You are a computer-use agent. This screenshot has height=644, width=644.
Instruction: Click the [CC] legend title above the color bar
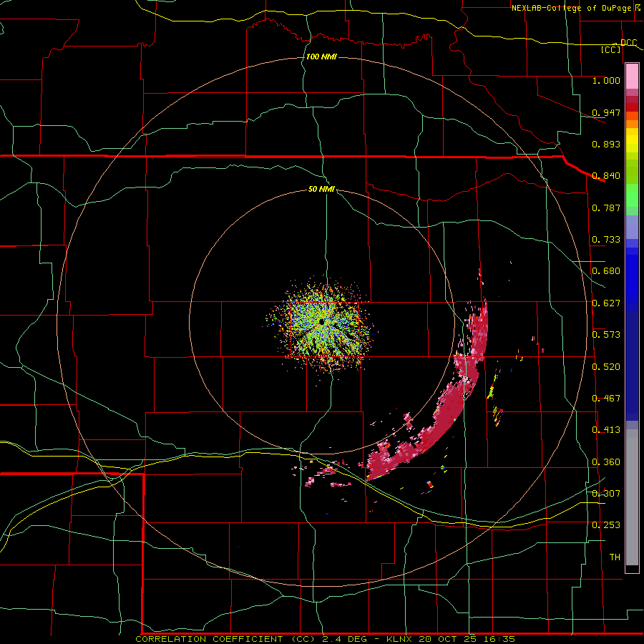pyautogui.click(x=611, y=49)
